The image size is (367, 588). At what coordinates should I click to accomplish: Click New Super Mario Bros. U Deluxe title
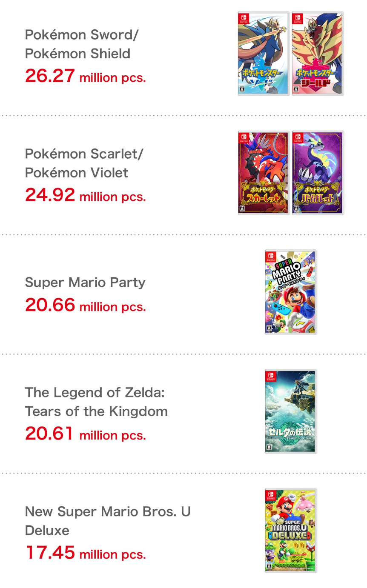(108, 520)
